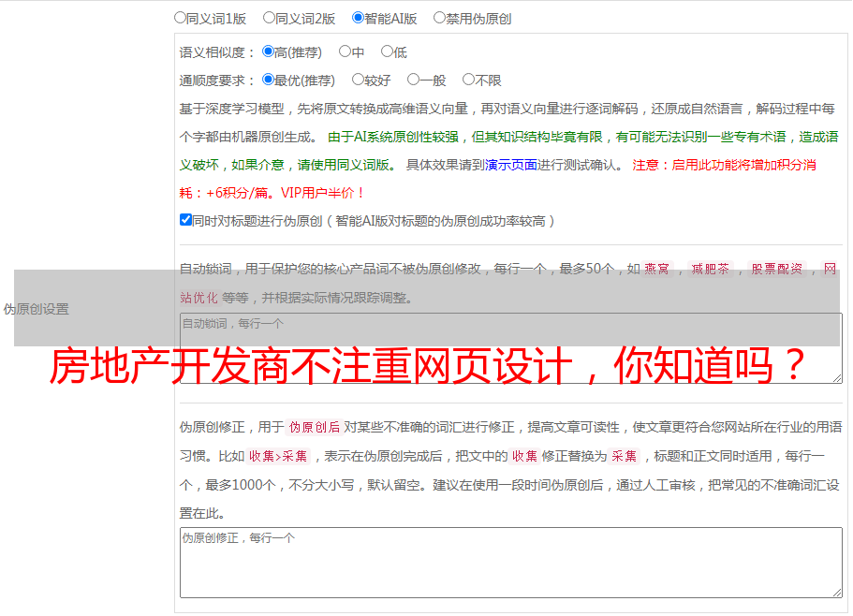Click into the 伪原创修正 textarea
The height and width of the screenshot is (616, 853).
coord(511,563)
